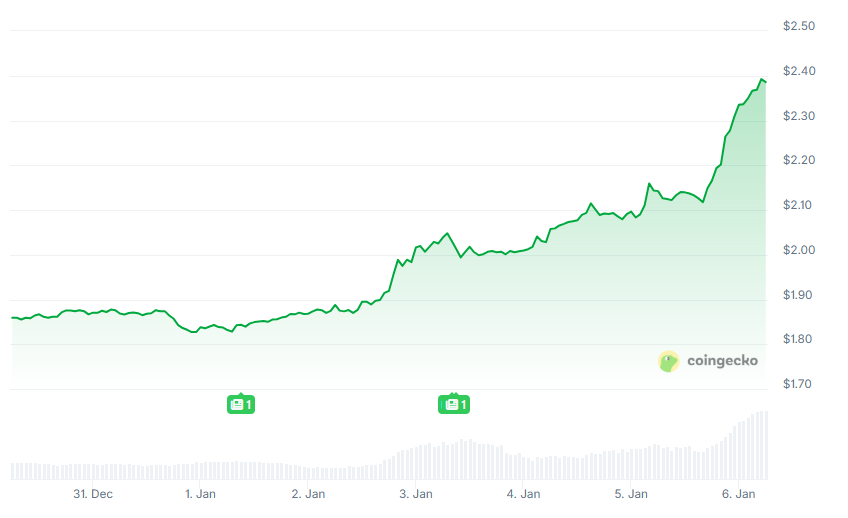Click the price line peak near $2.40
Image resolution: width=848 pixels, height=518 pixels.
[x=762, y=79]
